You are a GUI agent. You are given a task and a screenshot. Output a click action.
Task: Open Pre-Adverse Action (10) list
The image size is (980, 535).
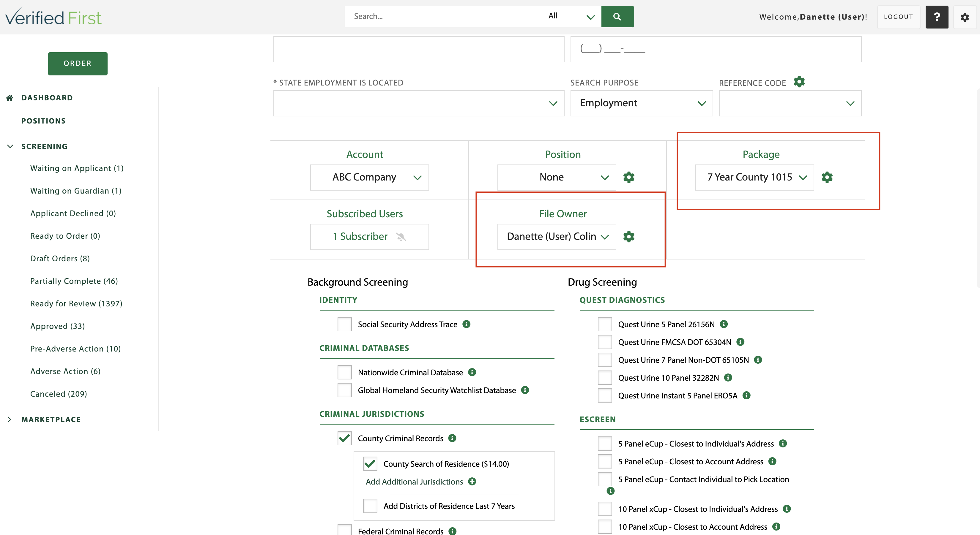point(75,349)
